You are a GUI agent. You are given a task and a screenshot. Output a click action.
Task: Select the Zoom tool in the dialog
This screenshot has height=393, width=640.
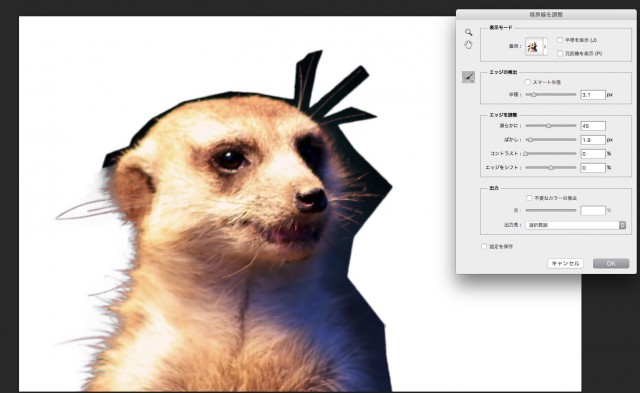tap(469, 32)
